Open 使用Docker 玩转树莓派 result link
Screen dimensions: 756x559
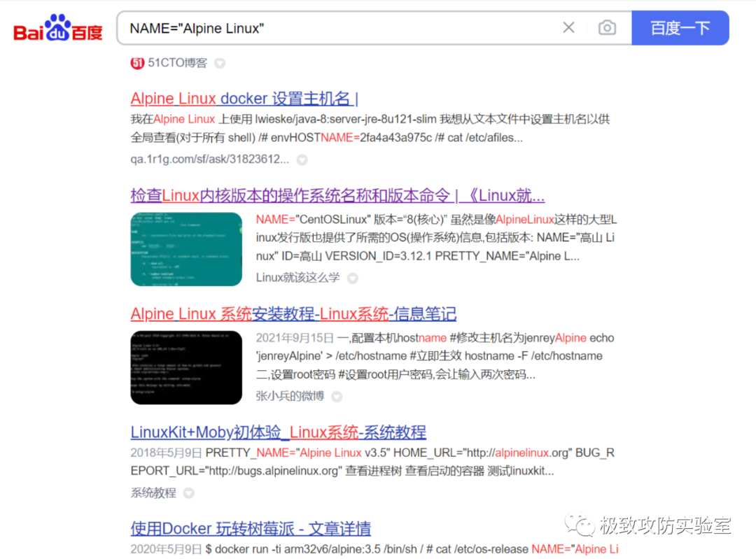(x=251, y=528)
